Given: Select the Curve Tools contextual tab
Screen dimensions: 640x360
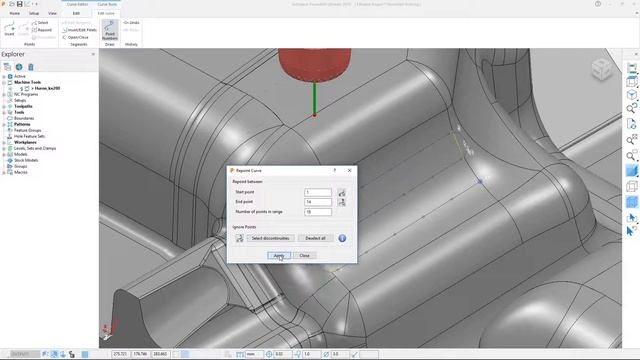Looking at the screenshot, I should (x=107, y=4).
